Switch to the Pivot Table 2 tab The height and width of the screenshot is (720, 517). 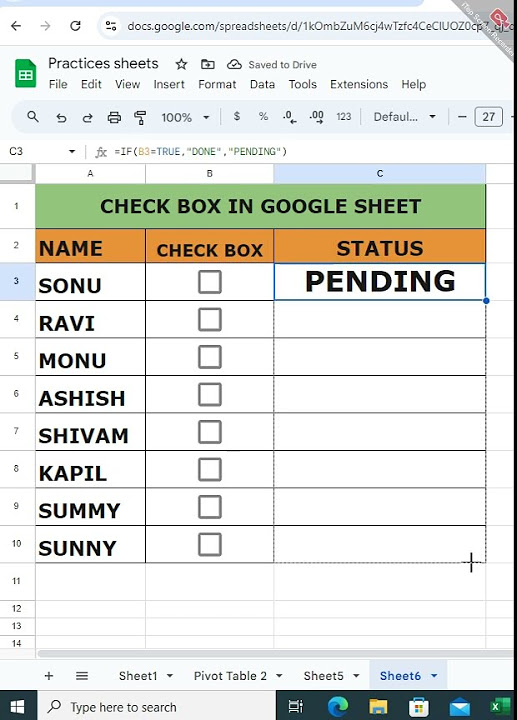(x=230, y=676)
